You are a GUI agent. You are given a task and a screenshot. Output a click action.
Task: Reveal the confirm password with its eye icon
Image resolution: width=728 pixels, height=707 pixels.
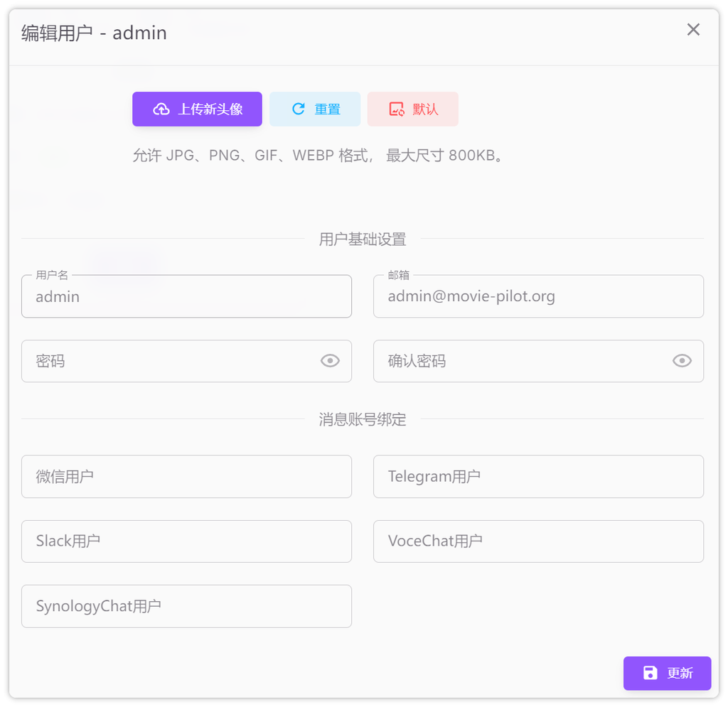pyautogui.click(x=682, y=361)
